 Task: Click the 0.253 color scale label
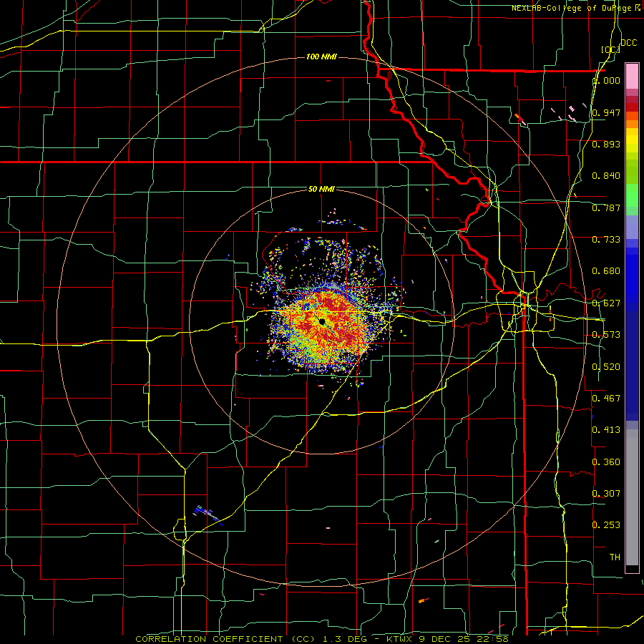[x=606, y=525]
